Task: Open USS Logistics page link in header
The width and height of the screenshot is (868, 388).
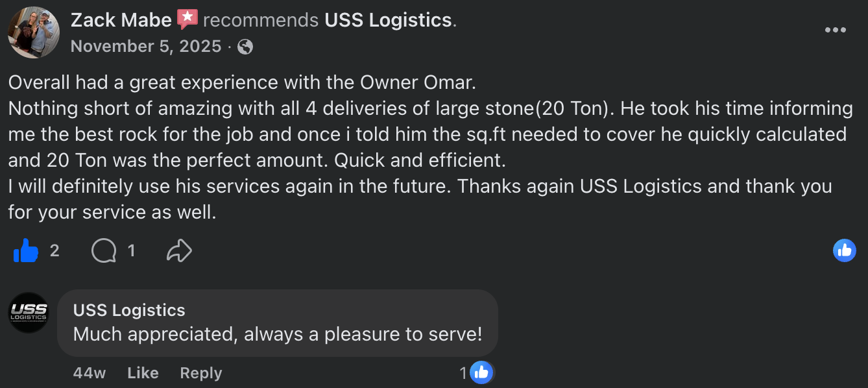Action: point(388,20)
